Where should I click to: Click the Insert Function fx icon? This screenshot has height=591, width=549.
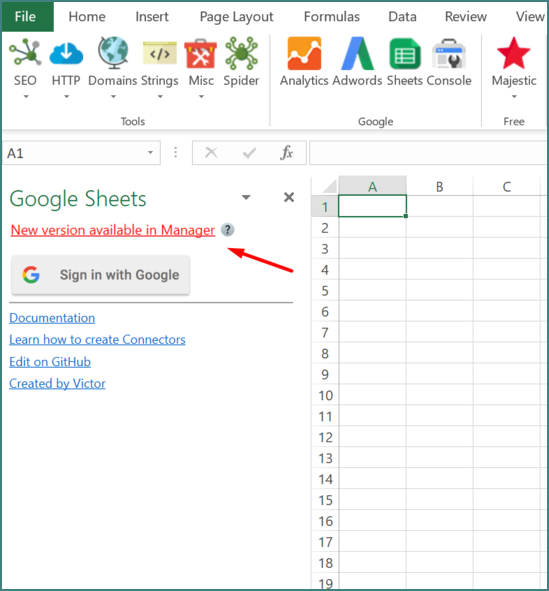[x=286, y=153]
